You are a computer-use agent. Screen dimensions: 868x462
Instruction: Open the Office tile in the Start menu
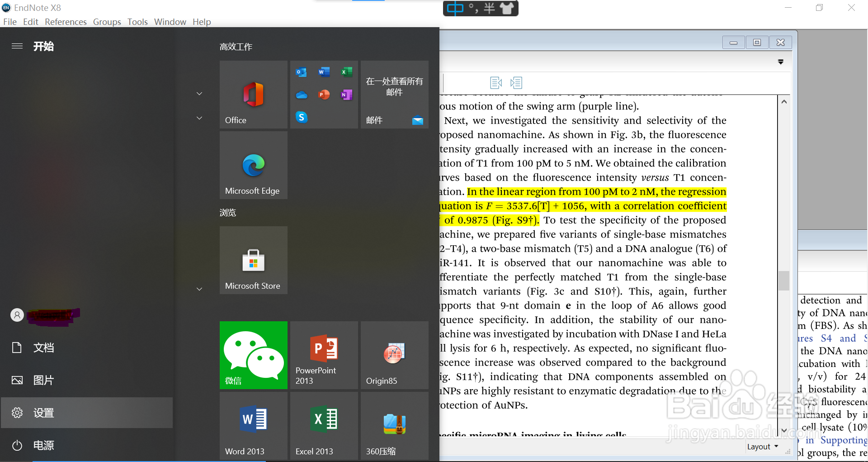pos(253,94)
